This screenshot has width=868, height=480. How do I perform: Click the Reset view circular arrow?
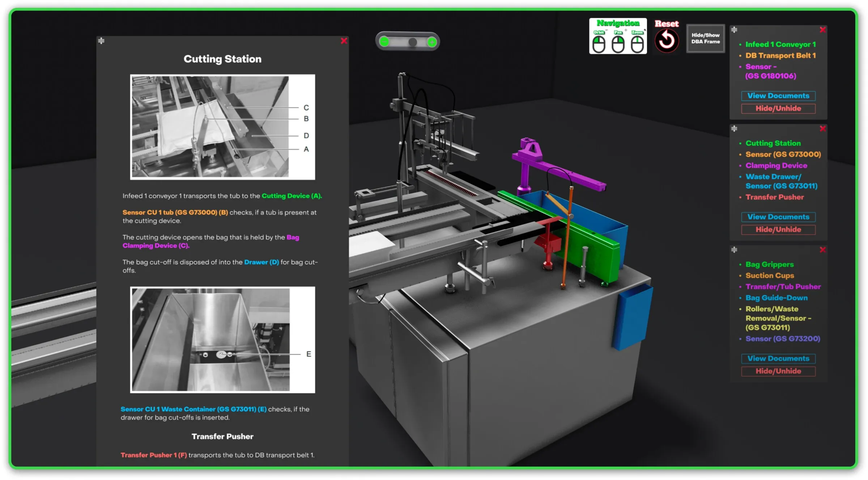pyautogui.click(x=667, y=40)
